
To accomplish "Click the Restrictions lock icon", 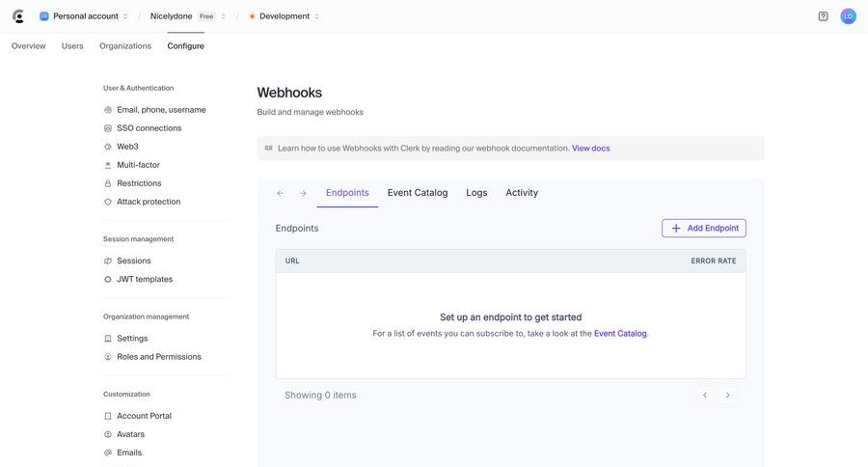I will (108, 183).
